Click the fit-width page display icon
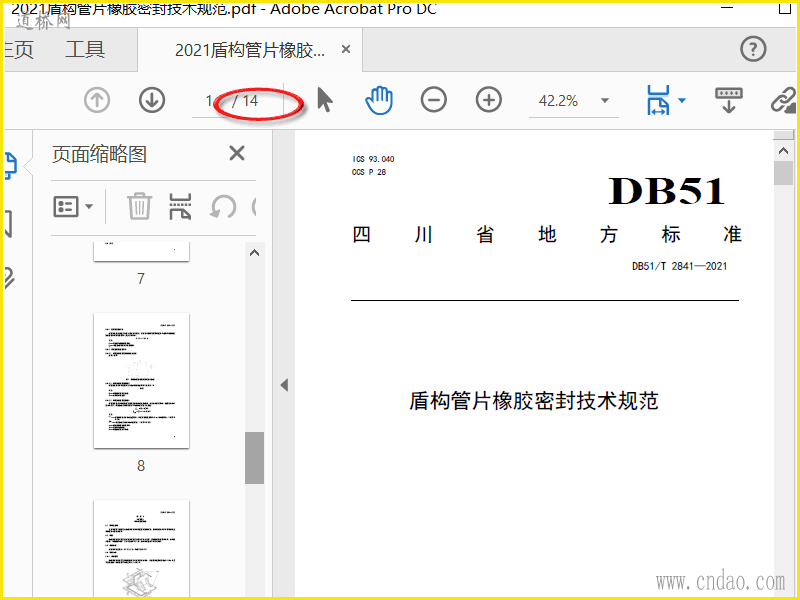 (658, 100)
